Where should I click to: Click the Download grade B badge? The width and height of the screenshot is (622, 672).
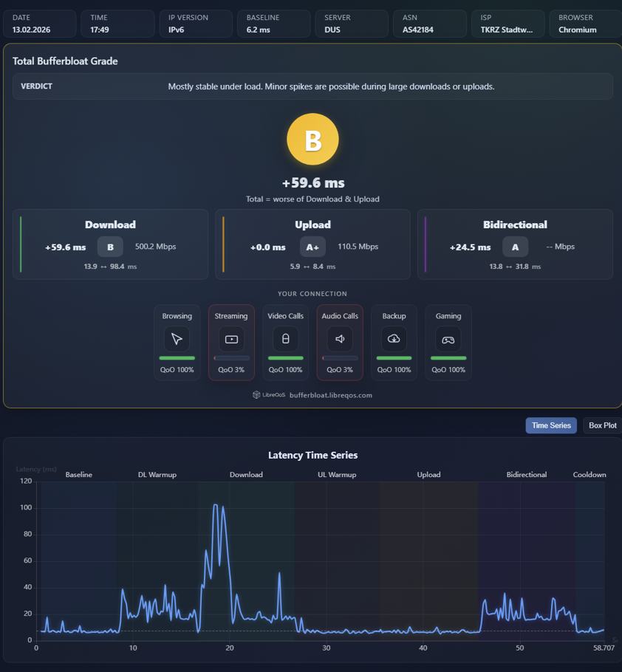pos(110,247)
